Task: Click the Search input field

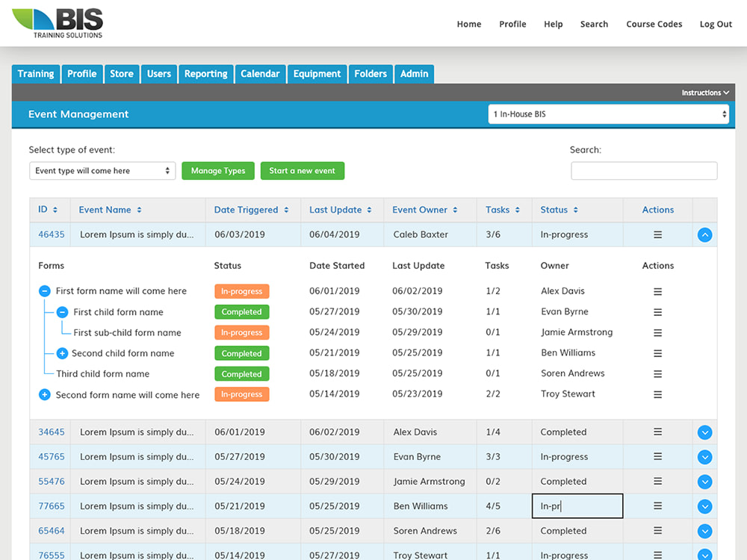Action: pos(644,171)
